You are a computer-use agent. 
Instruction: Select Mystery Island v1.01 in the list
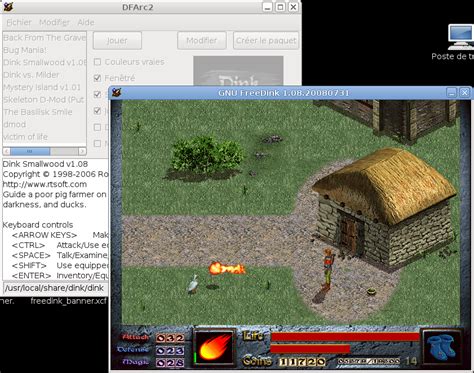(x=44, y=87)
